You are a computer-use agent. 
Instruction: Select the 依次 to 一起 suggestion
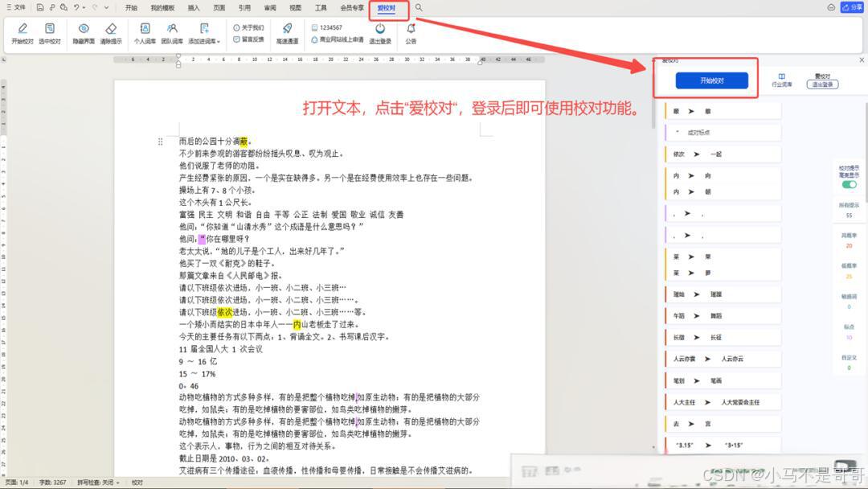coord(723,154)
